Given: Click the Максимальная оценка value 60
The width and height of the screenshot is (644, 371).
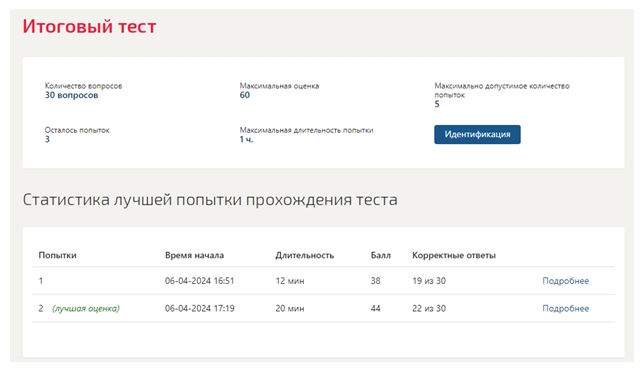Looking at the screenshot, I should pyautogui.click(x=244, y=95).
